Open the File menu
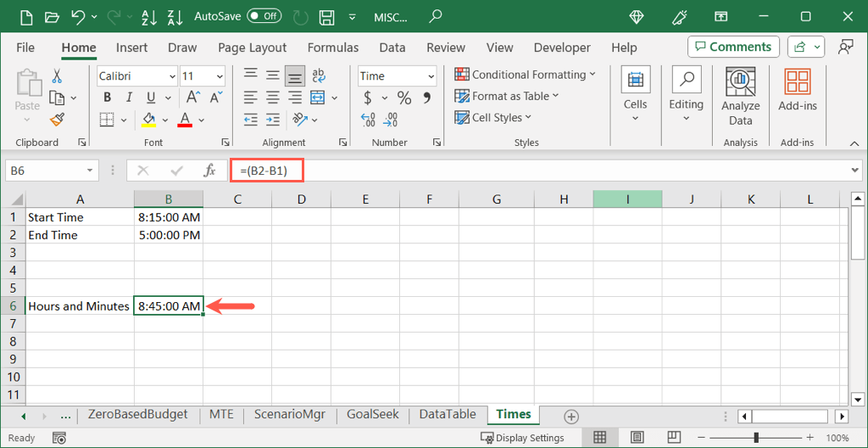Screen dimensions: 868x448 (x=25, y=48)
